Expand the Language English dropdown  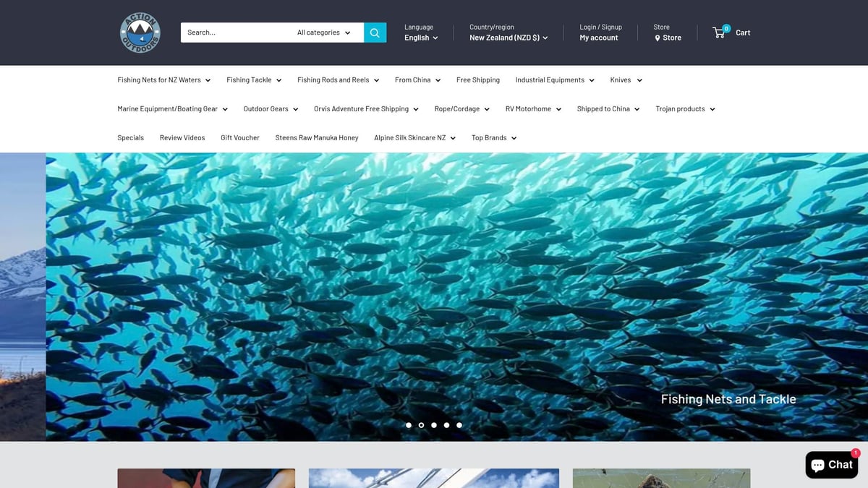coord(420,38)
